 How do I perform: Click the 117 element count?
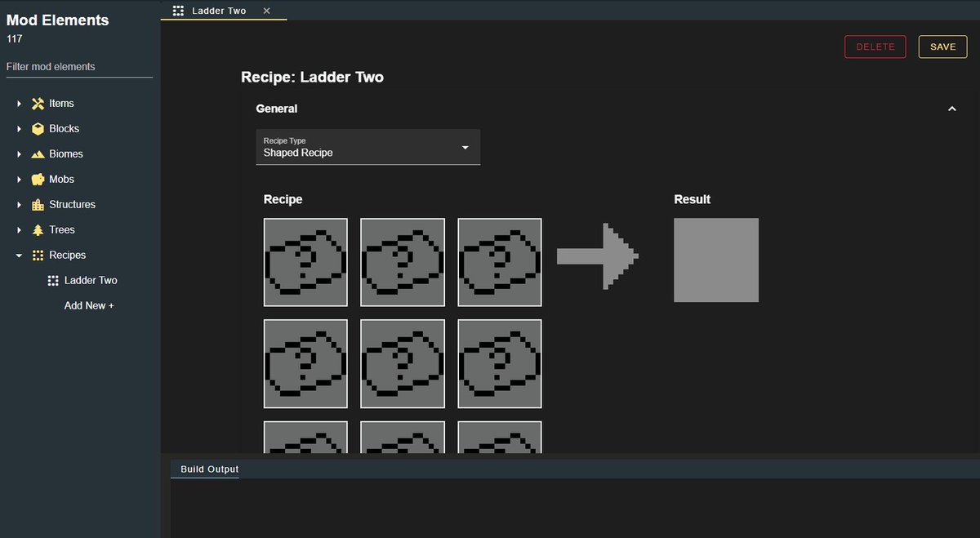(15, 38)
